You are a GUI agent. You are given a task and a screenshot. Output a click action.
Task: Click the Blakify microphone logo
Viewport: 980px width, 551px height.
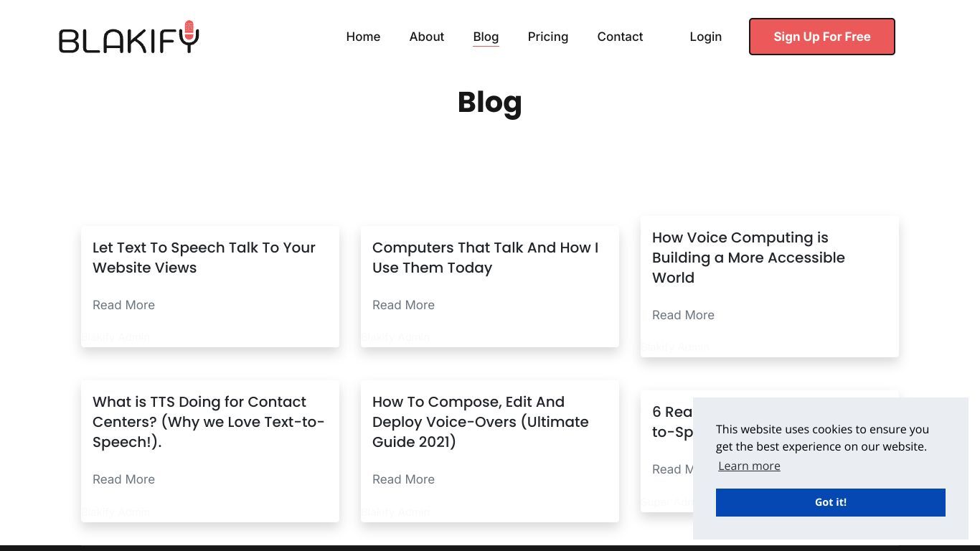(129, 37)
